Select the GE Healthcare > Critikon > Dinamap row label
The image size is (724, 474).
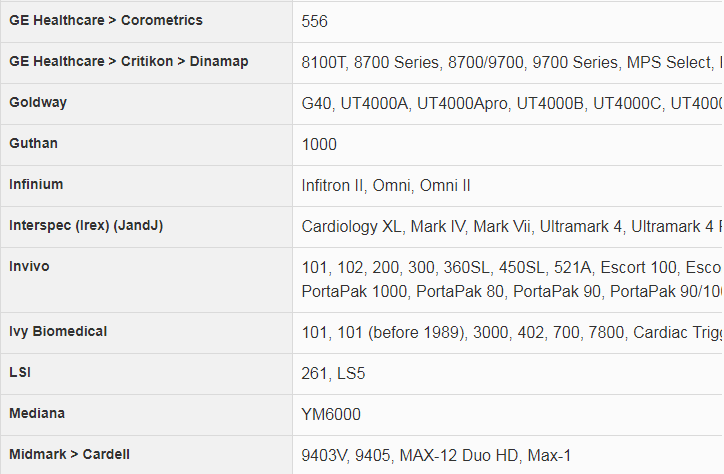click(129, 62)
